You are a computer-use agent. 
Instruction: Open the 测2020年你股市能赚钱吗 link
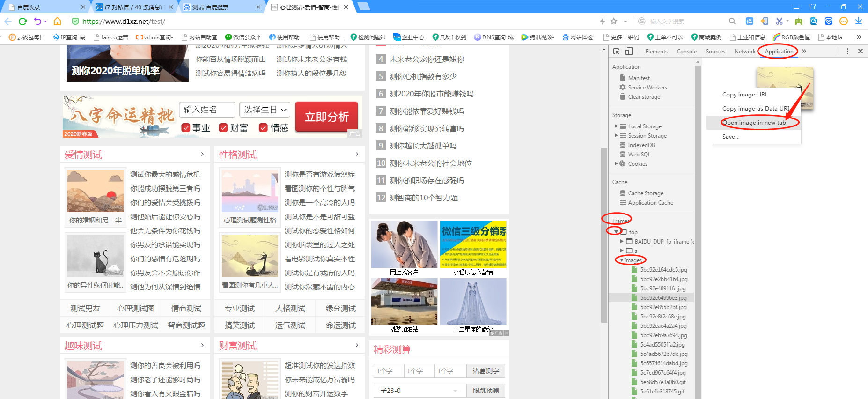click(x=431, y=94)
